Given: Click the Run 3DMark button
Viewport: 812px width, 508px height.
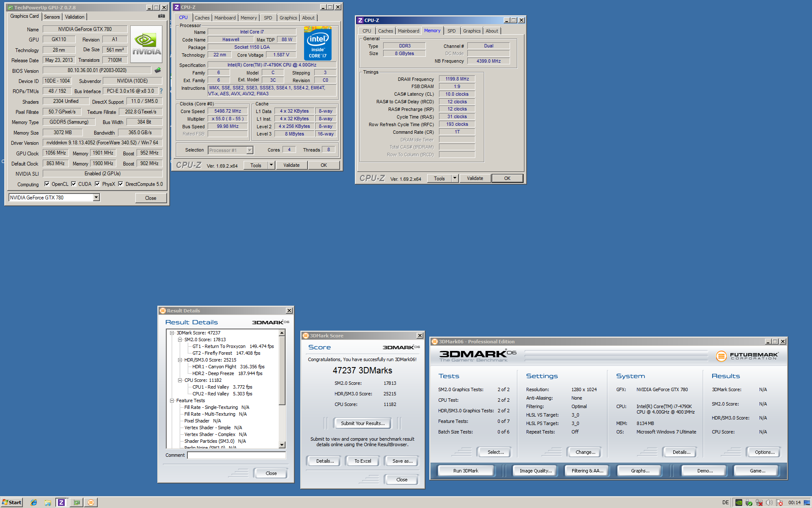Looking at the screenshot, I should (x=466, y=471).
